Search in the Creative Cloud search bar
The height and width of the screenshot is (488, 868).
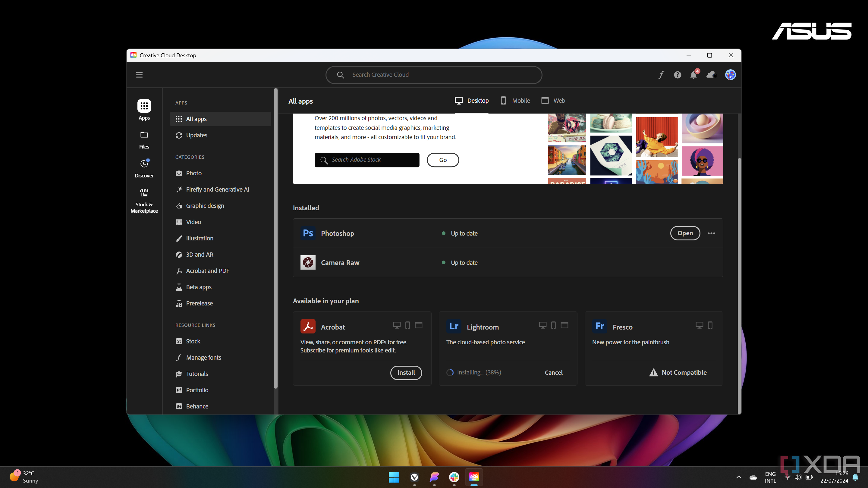433,74
